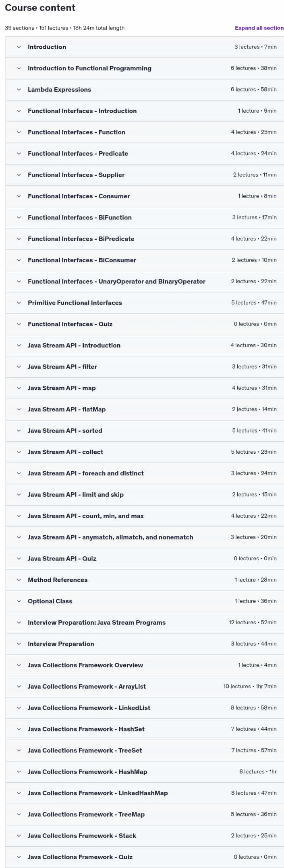The image size is (284, 868).
Task: Expand chevron next to Primitive Functional Interfaces
Action: point(19,303)
